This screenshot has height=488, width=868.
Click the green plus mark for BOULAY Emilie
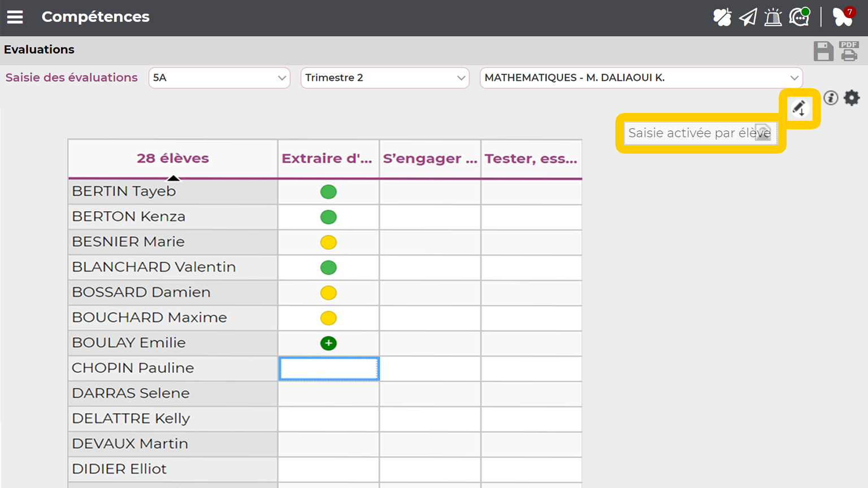(328, 343)
